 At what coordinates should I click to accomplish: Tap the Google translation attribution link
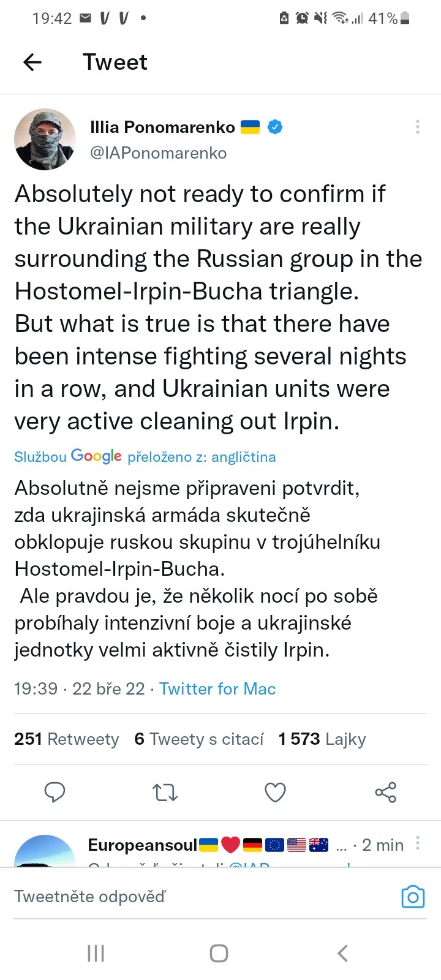pyautogui.click(x=145, y=456)
